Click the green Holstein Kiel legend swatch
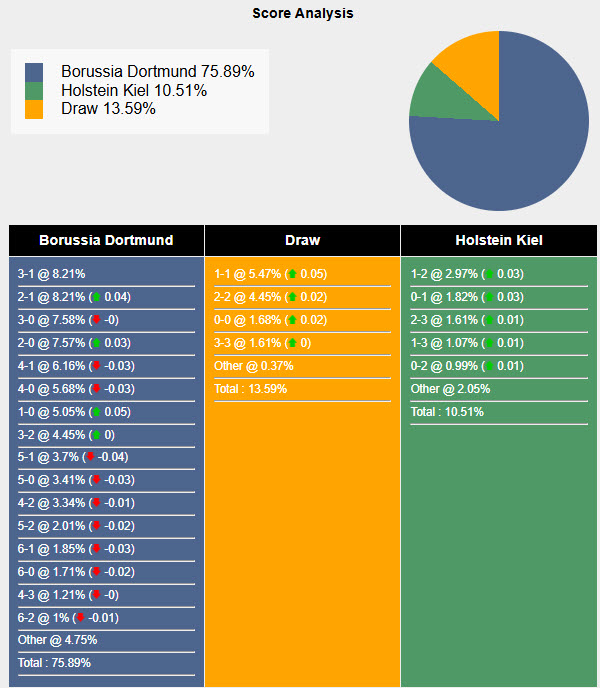The width and height of the screenshot is (600, 688). (35, 91)
